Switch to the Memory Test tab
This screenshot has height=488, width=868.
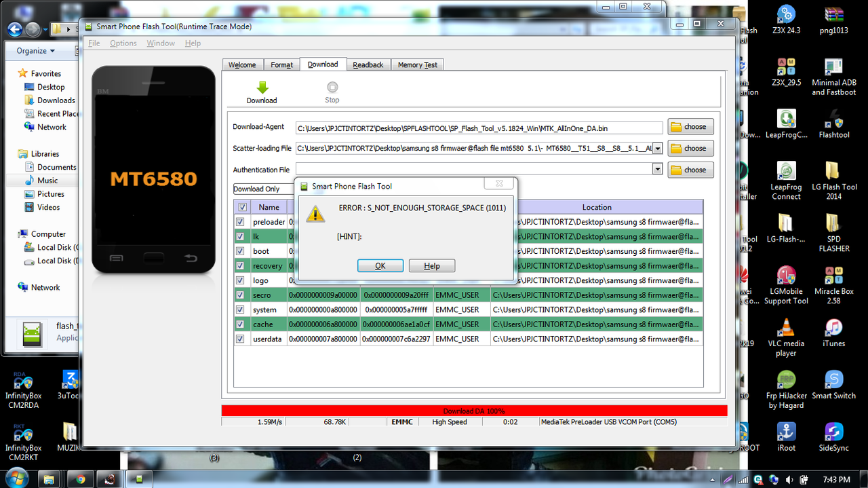pos(418,65)
